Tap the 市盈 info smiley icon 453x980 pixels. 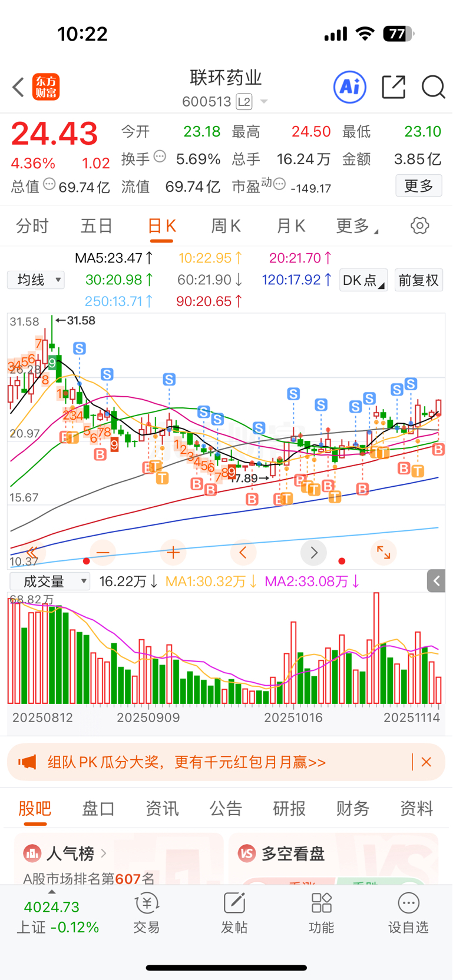[x=280, y=184]
